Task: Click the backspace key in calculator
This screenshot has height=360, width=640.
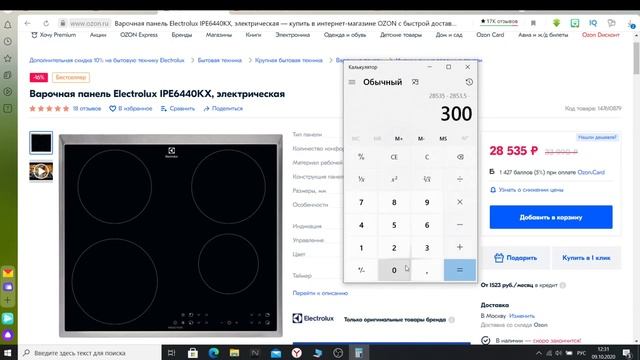Action: click(460, 157)
